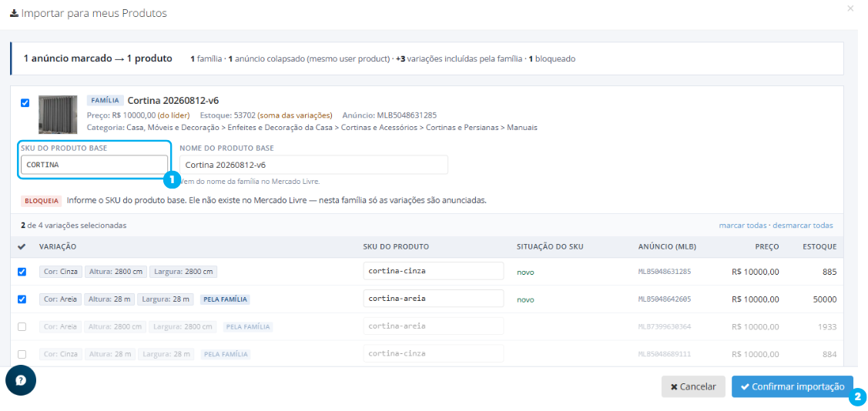Enable the Cor: Cinza 28 m variation checkbox
This screenshot has width=868, height=411.
click(x=22, y=354)
